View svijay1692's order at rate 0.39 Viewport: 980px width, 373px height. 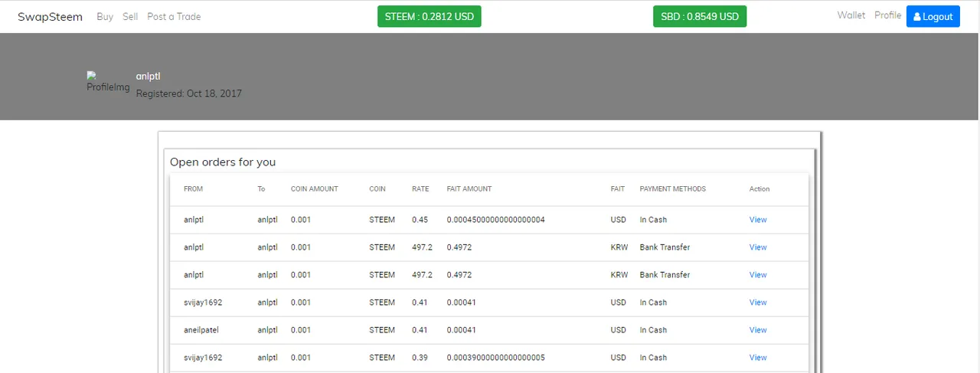pos(758,358)
